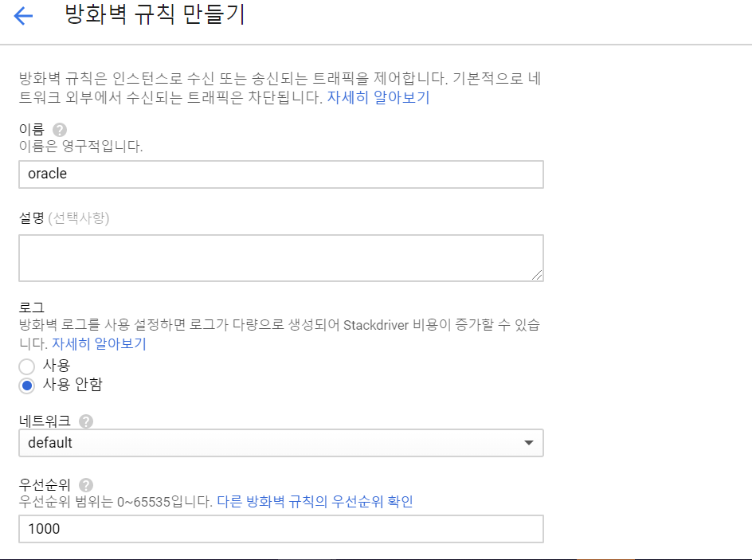
Task: Click the help icon beside 네트워크
Action: coord(86,421)
